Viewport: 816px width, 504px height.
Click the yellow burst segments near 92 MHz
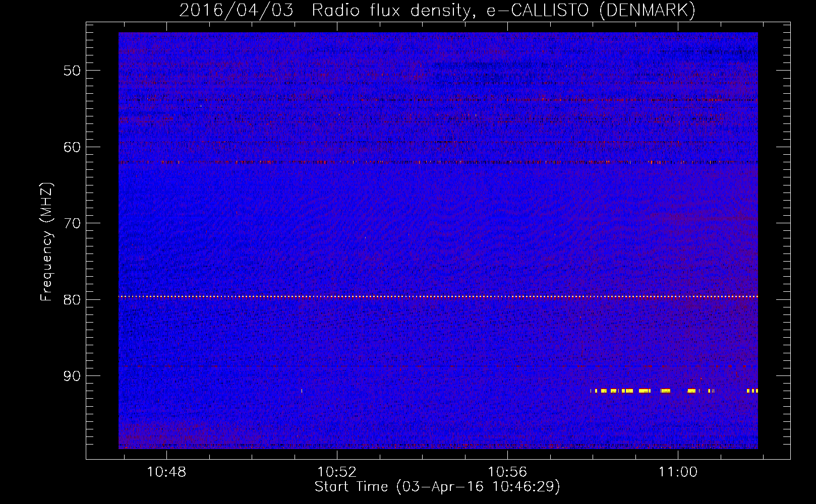tap(674, 391)
